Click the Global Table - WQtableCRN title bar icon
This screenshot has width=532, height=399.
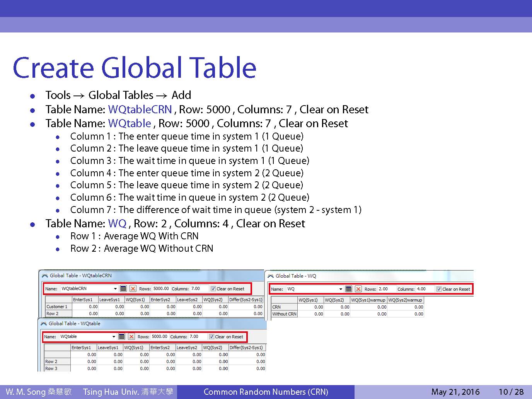(x=45, y=276)
